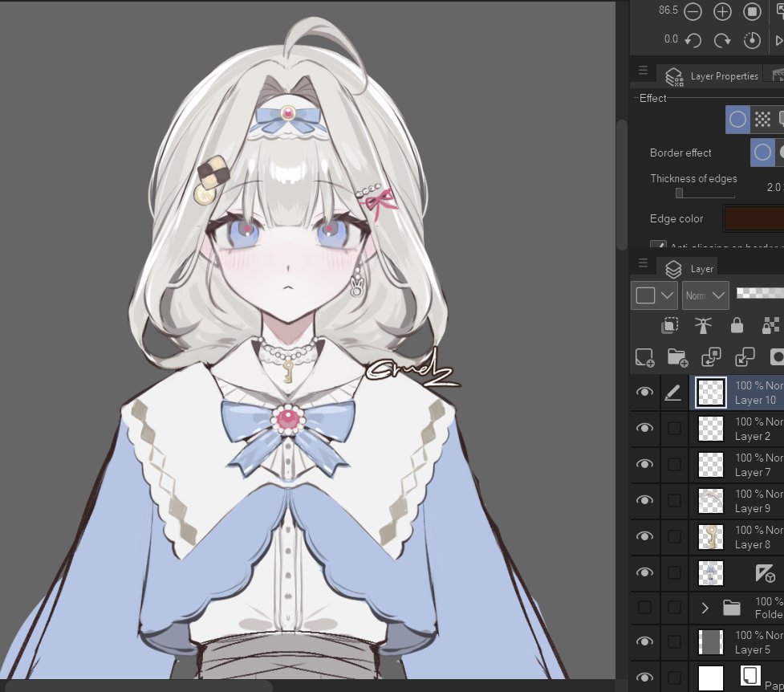The image size is (784, 692).
Task: Show the Folder layer via its empty visibility box
Action: tap(644, 608)
